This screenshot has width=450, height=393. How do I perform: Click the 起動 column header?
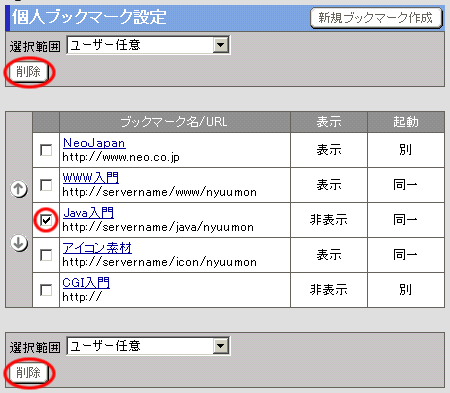[406, 122]
